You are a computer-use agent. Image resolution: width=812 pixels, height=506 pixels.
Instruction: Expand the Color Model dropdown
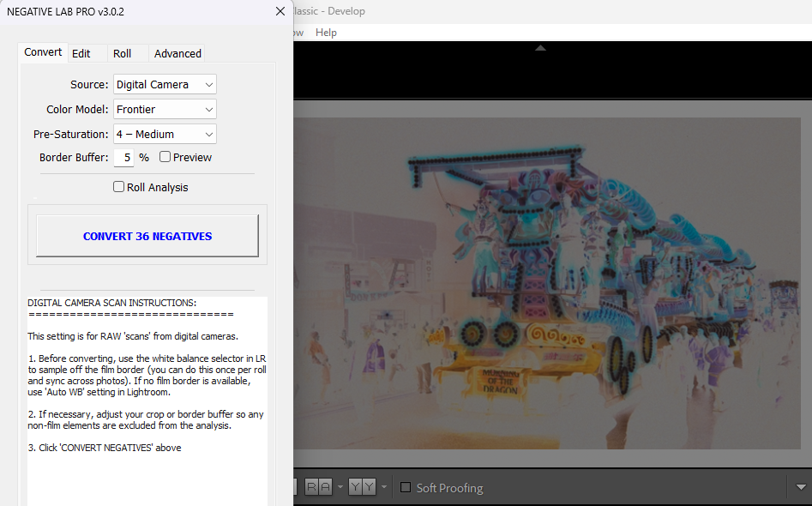tap(165, 109)
